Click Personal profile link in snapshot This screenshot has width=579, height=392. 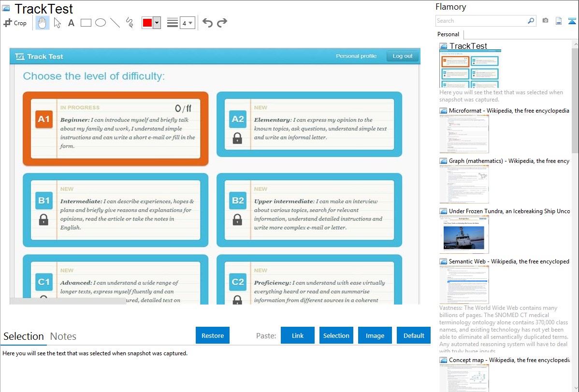coord(356,56)
